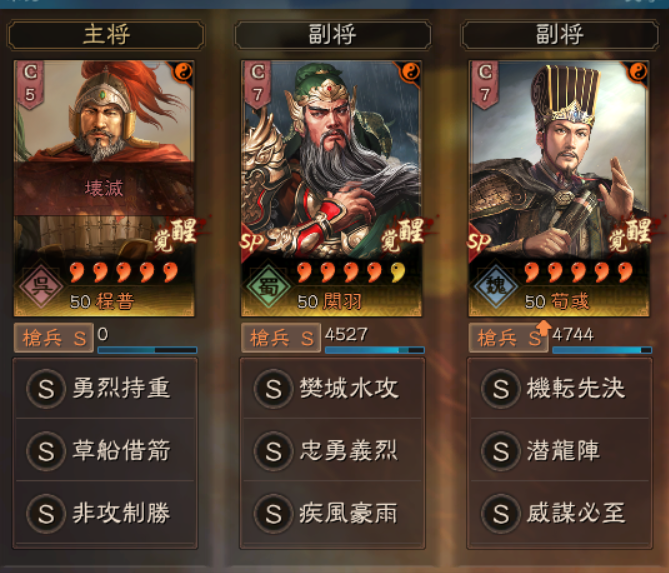
Task: Click the 槍兵 S troop type label under 程普
Action: tap(54, 338)
